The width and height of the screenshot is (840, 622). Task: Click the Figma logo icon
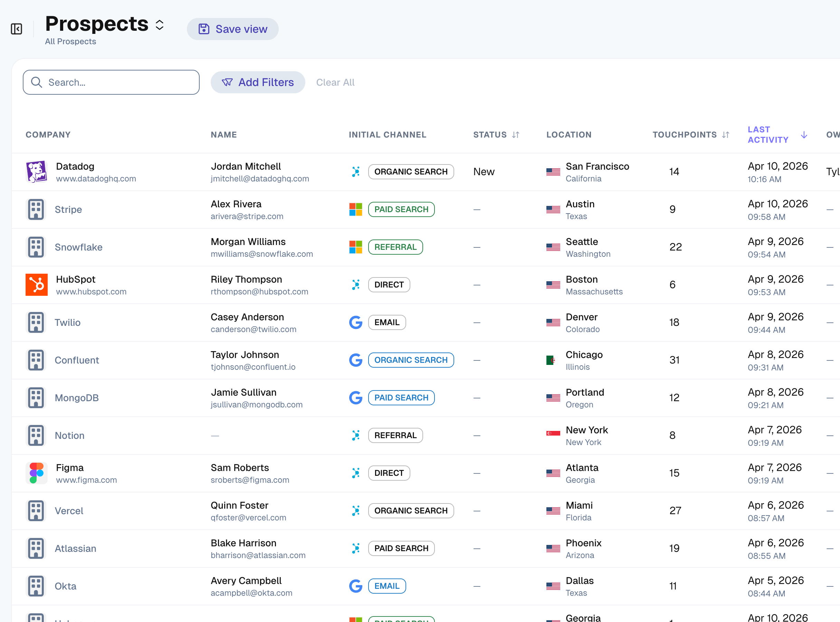coord(36,473)
